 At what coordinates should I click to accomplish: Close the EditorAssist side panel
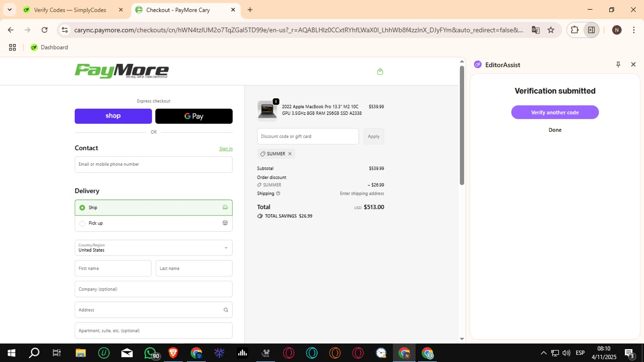tap(633, 64)
